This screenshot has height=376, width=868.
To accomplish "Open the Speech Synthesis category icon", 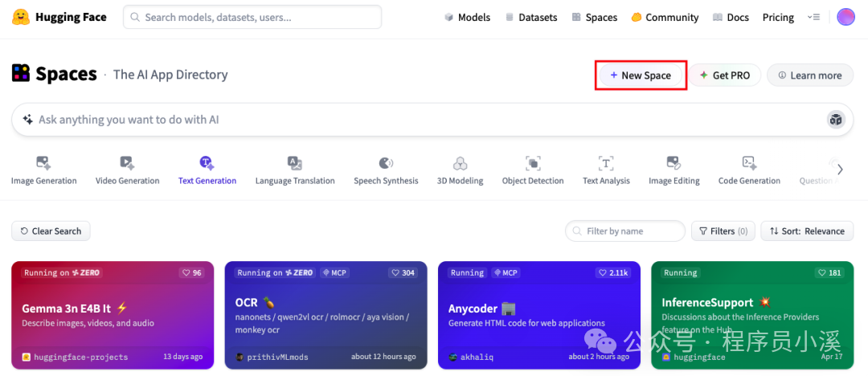I will coord(386,163).
